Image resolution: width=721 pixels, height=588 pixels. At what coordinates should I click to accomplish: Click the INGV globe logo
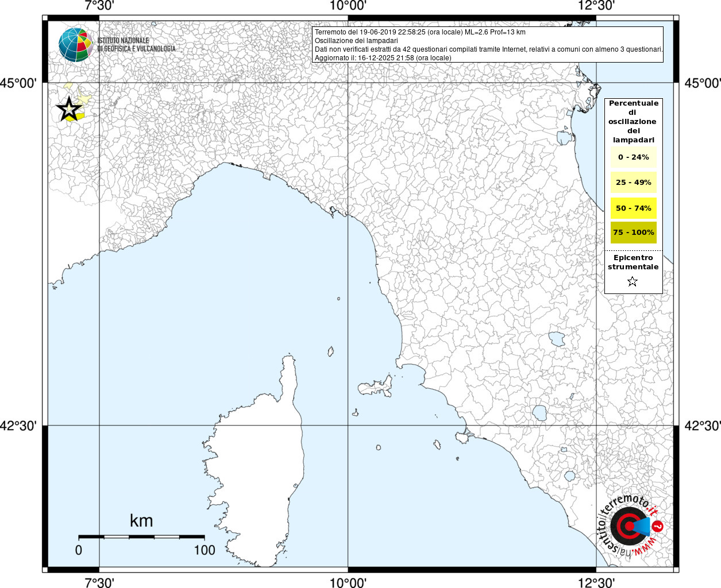[76, 45]
